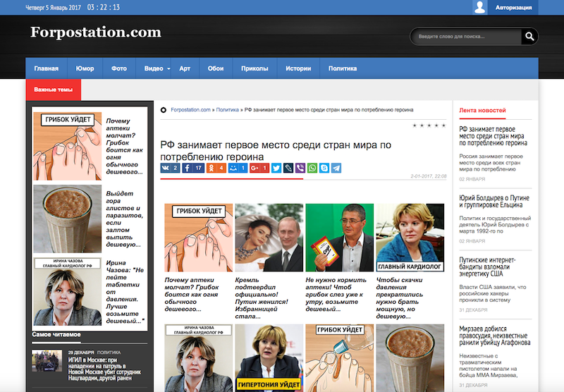
Task: Share article via Skype
Action: [x=324, y=169]
